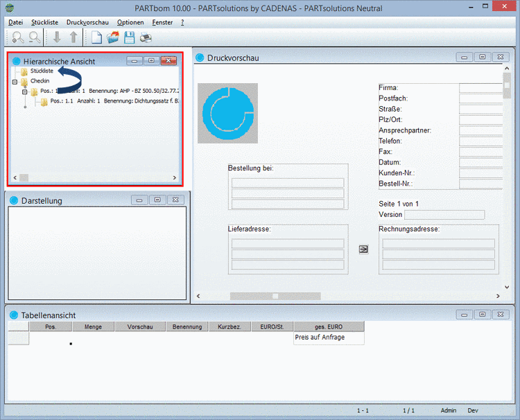This screenshot has height=420, width=520.
Task: Collapse the Pos. 1 AHP tree node
Action: click(x=24, y=91)
